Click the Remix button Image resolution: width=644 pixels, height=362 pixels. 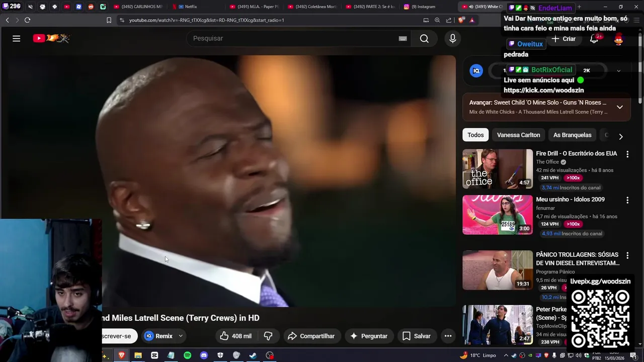pyautogui.click(x=158, y=336)
